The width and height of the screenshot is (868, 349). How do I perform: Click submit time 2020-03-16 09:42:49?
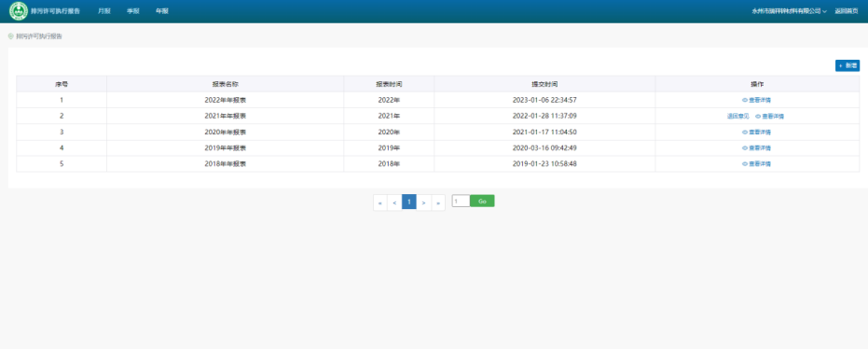[544, 148]
